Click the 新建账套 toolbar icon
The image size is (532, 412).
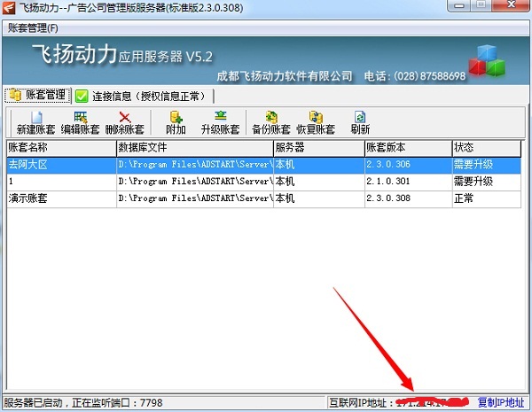(x=35, y=117)
